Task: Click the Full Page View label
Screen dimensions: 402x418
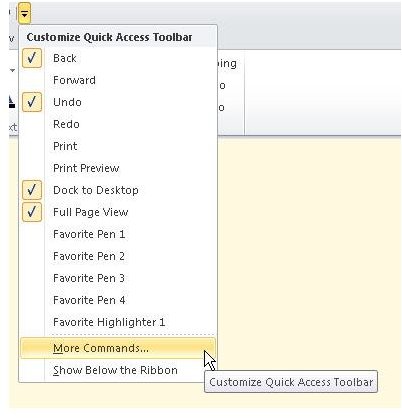Action: click(91, 212)
